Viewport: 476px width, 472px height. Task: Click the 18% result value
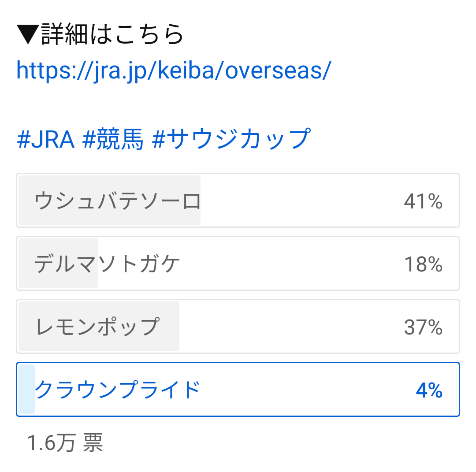pos(423,264)
